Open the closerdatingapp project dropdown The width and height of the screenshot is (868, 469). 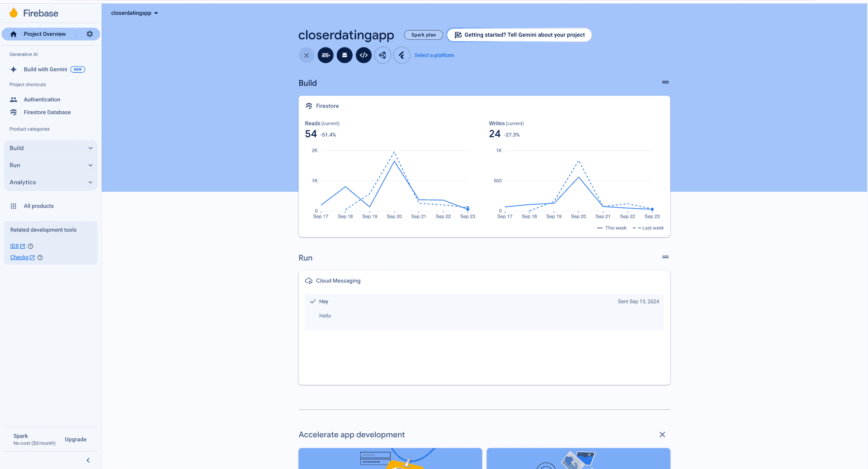[134, 13]
